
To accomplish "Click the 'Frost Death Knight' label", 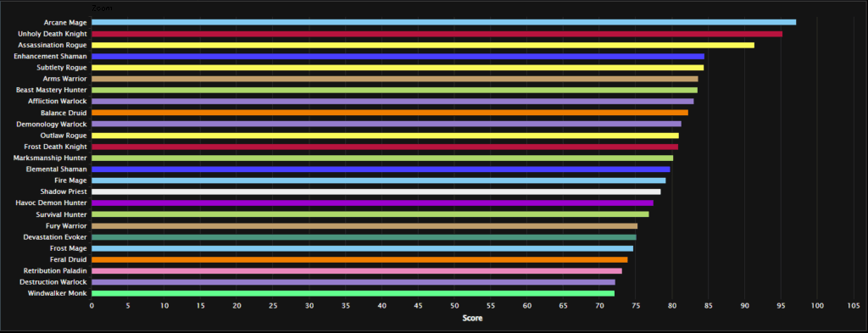I will coord(55,147).
